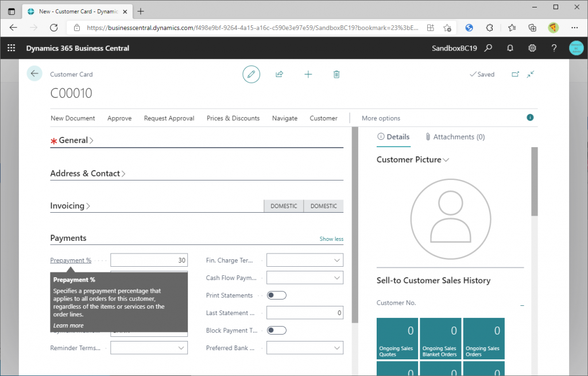Image resolution: width=588 pixels, height=376 pixels.
Task: Switch to the Details tab
Action: pos(393,137)
